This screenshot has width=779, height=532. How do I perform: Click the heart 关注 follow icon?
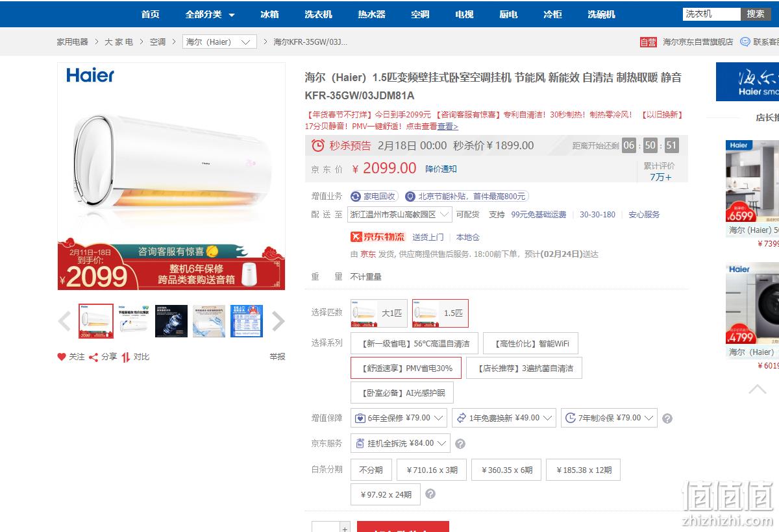62,357
